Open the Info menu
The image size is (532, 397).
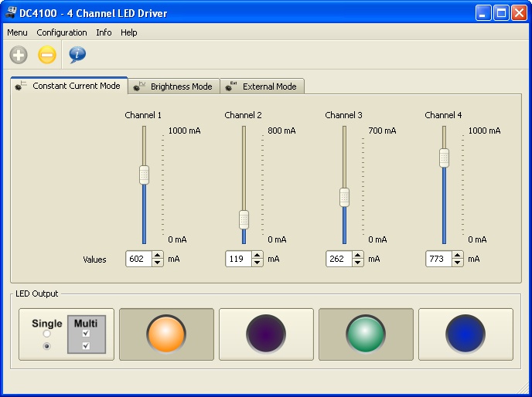pyautogui.click(x=104, y=32)
